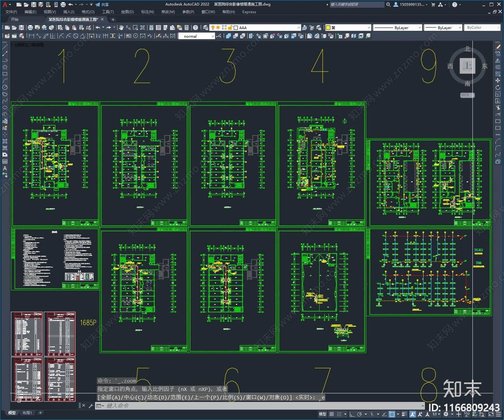This screenshot has height=420, width=504.
Task: Click the Plot (print) icon
Action: (x=30, y=28)
